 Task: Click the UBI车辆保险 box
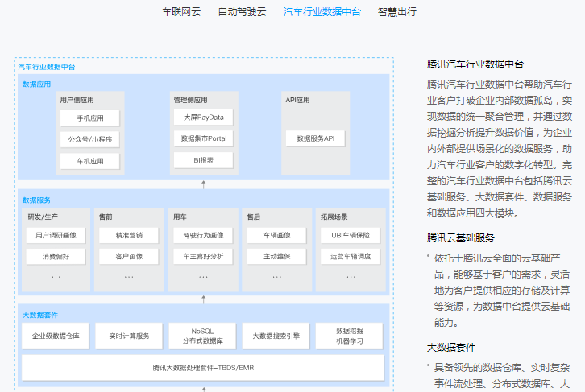click(351, 235)
